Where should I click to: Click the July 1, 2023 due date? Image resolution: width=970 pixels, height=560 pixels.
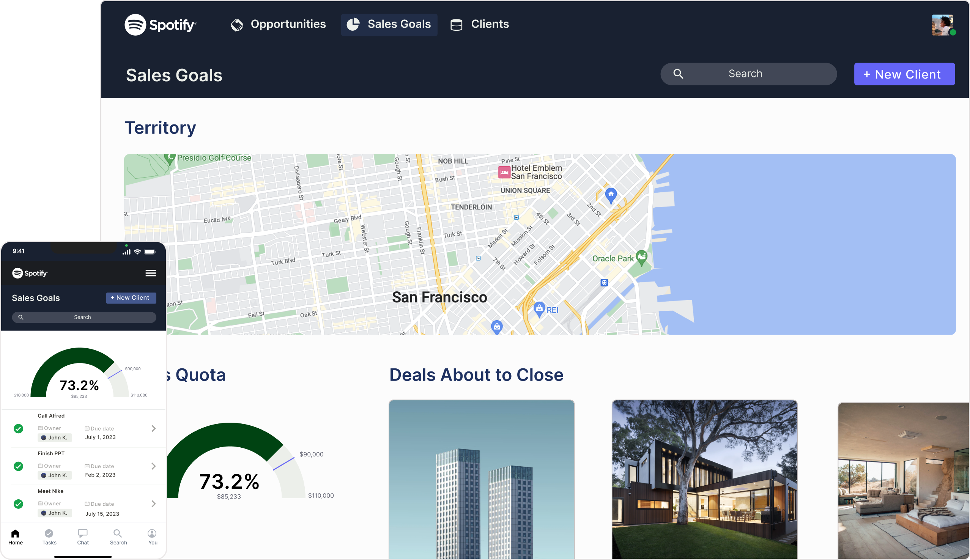tap(101, 437)
